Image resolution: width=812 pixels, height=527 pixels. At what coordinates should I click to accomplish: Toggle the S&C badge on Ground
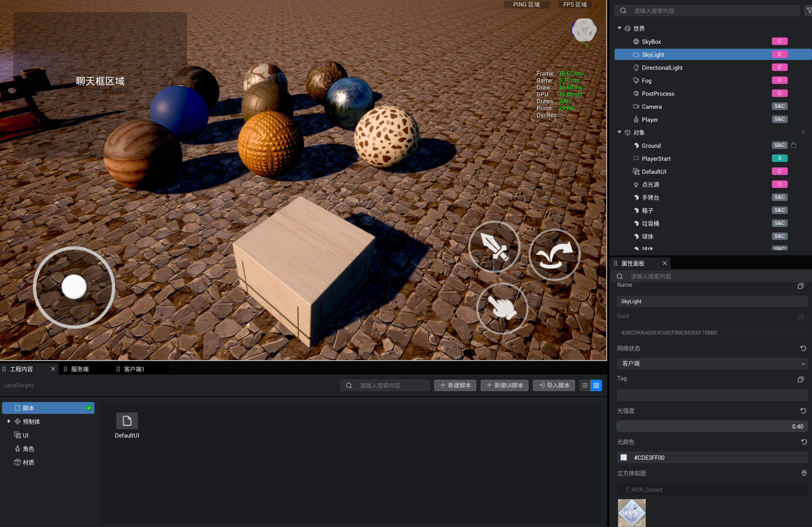pos(780,145)
